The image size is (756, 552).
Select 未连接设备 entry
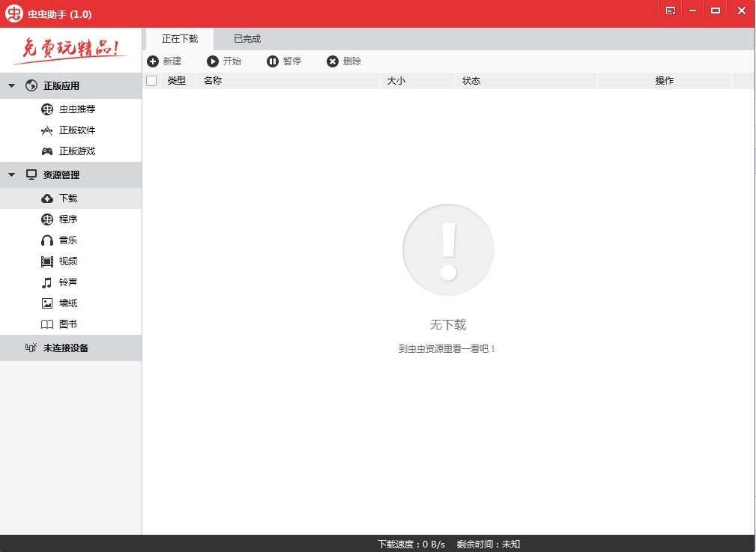(x=66, y=348)
